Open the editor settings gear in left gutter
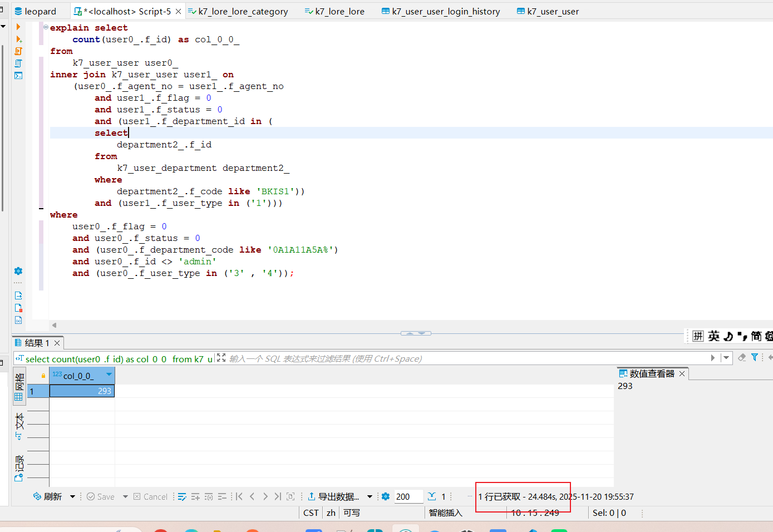Screen dimensions: 773x532 [x=18, y=271]
